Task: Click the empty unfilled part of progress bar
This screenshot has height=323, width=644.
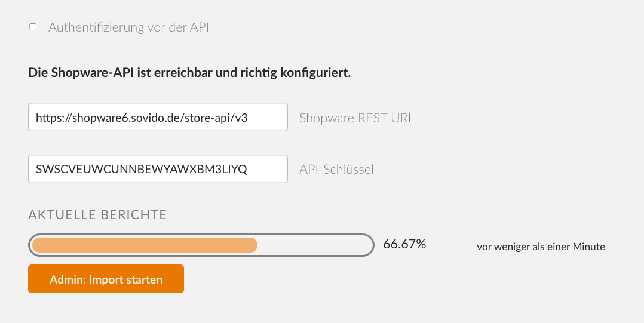Action: pyautogui.click(x=314, y=245)
